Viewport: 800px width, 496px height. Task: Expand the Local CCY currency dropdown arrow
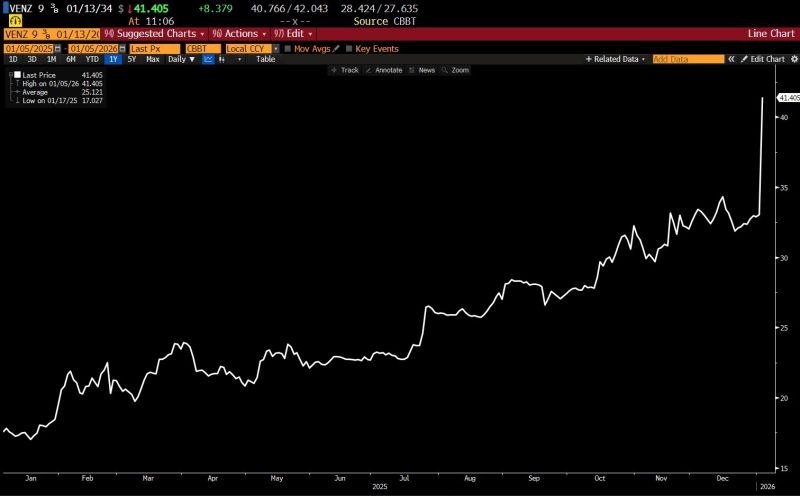tap(276, 48)
